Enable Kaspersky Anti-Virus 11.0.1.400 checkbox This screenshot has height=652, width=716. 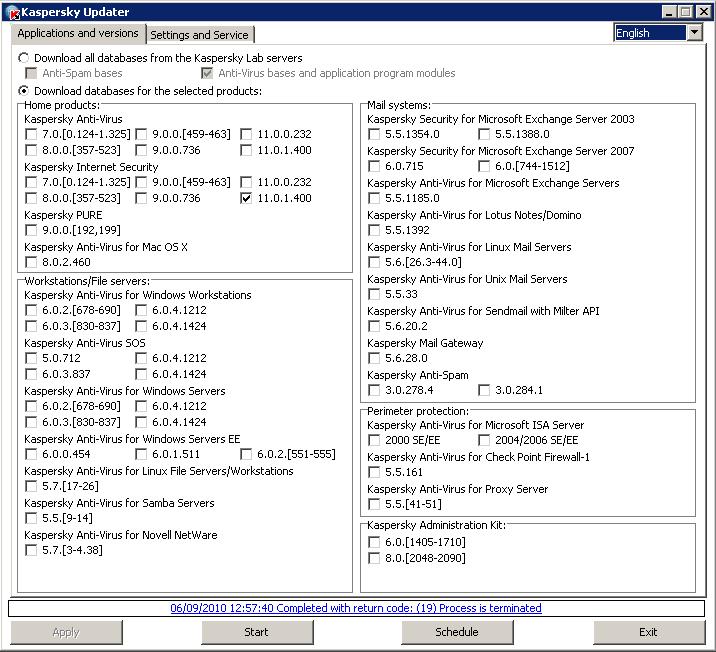tap(246, 150)
